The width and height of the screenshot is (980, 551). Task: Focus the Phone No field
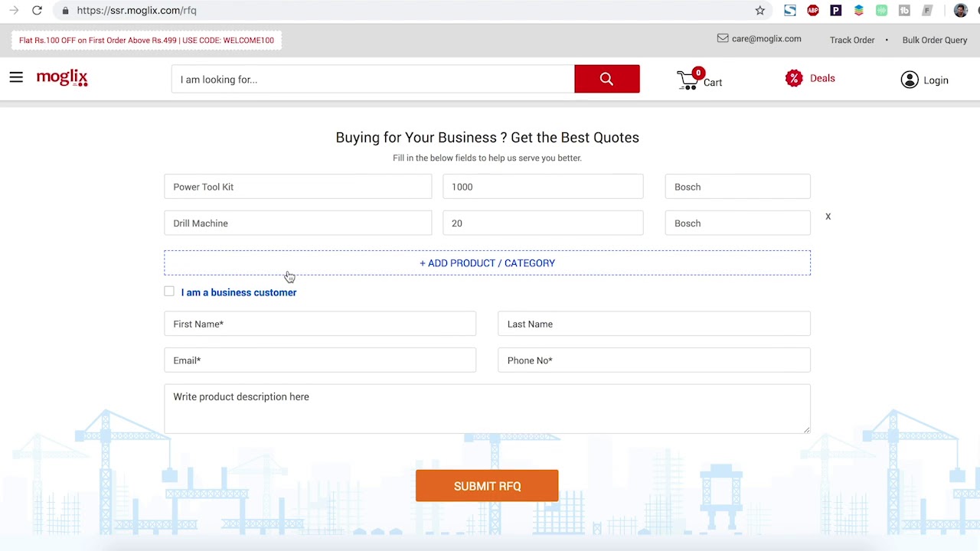pyautogui.click(x=654, y=360)
